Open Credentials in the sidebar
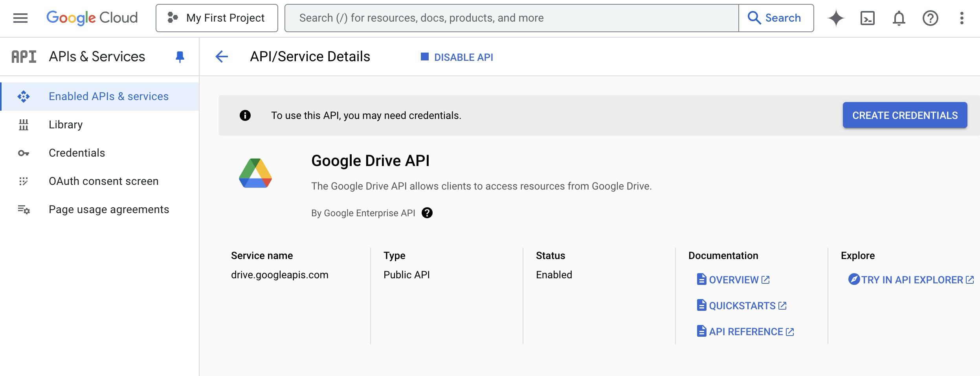Viewport: 980px width, 376px height. (x=99, y=153)
